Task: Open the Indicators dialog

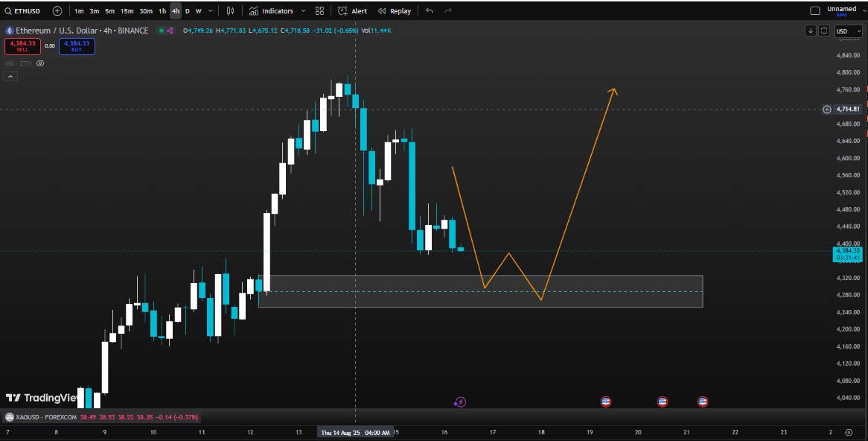Action: click(271, 11)
